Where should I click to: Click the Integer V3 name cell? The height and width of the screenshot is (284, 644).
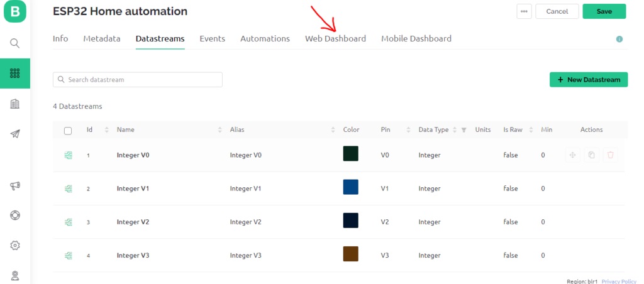(x=133, y=255)
